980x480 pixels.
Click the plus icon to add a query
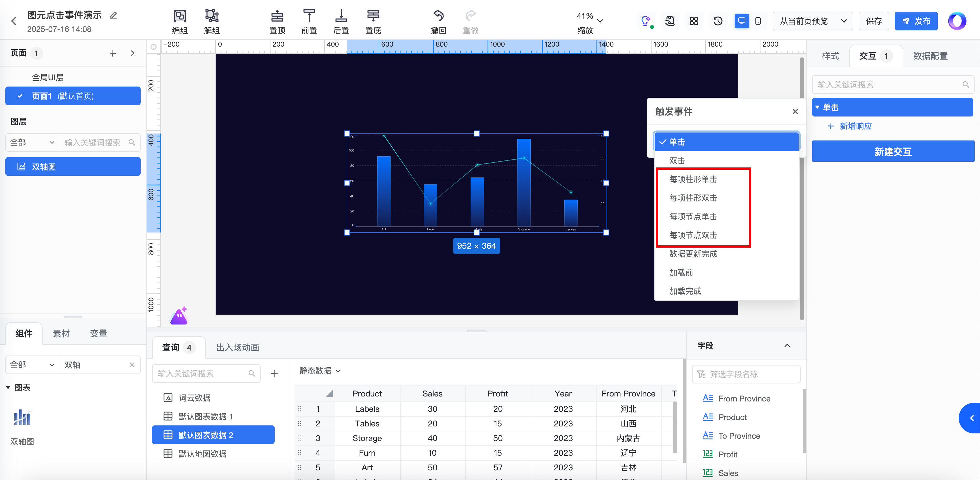tap(274, 373)
